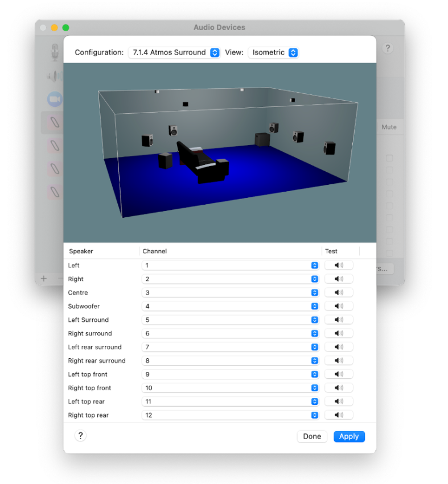The height and width of the screenshot is (484, 448).
Task: Test the Right speaker
Action: [339, 279]
